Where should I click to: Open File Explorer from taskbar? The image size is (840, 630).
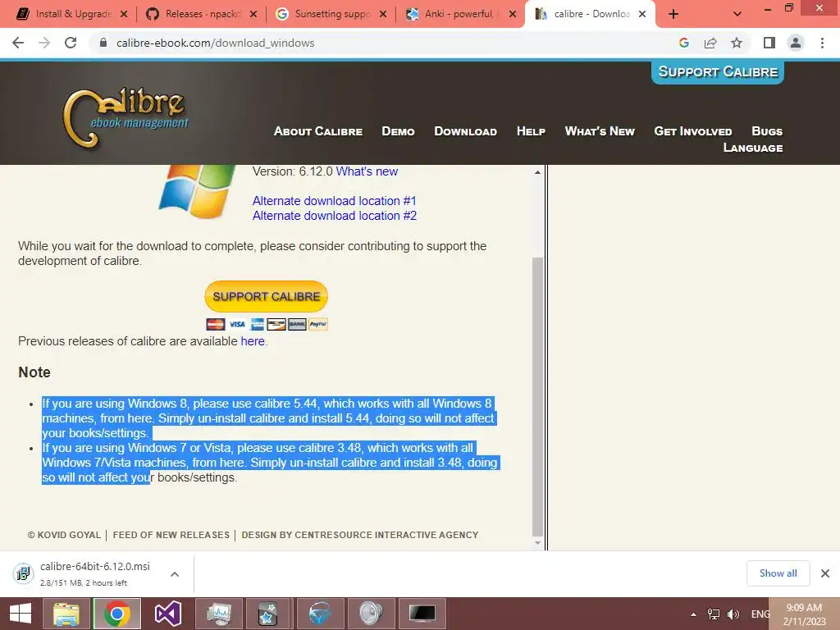pyautogui.click(x=66, y=614)
